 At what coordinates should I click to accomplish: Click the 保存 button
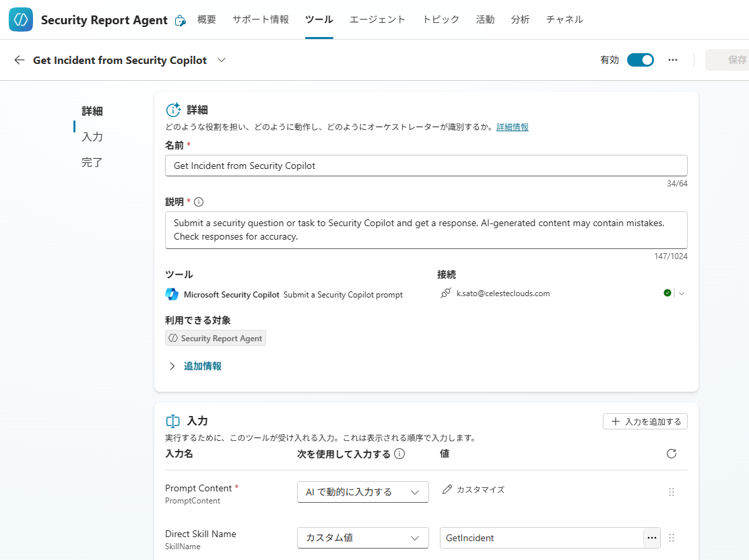tap(727, 60)
